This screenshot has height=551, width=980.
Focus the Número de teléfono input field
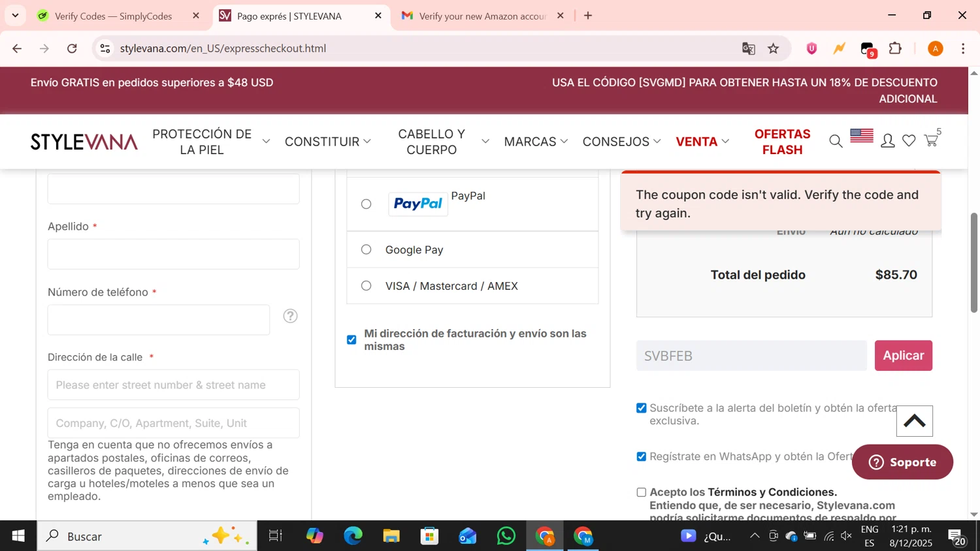159,320
